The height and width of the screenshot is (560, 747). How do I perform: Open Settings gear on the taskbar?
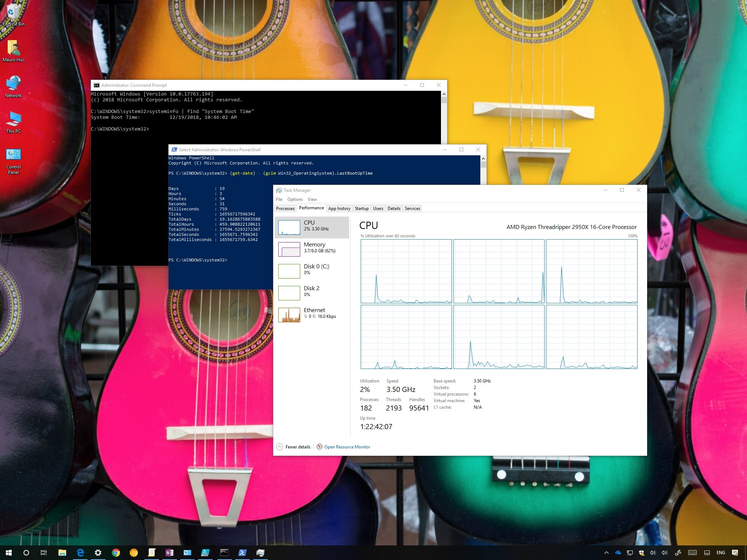click(98, 553)
